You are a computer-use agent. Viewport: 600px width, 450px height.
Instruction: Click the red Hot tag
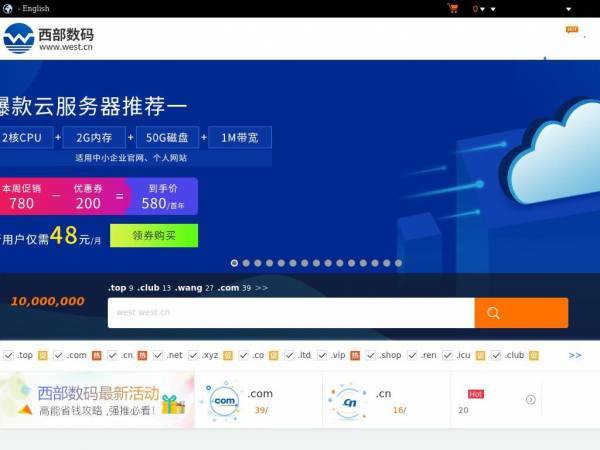(476, 394)
